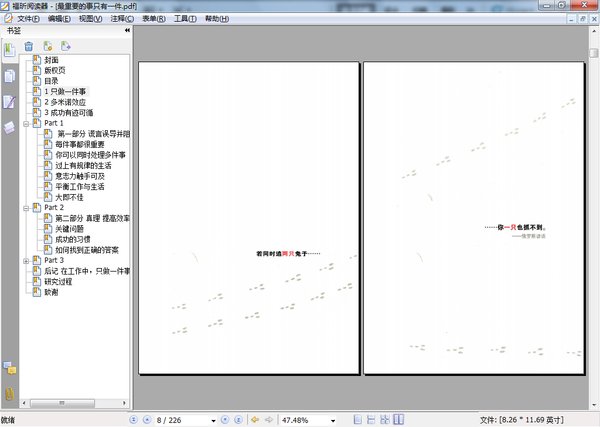
Task: Click the next view gray arrow
Action: 269,420
